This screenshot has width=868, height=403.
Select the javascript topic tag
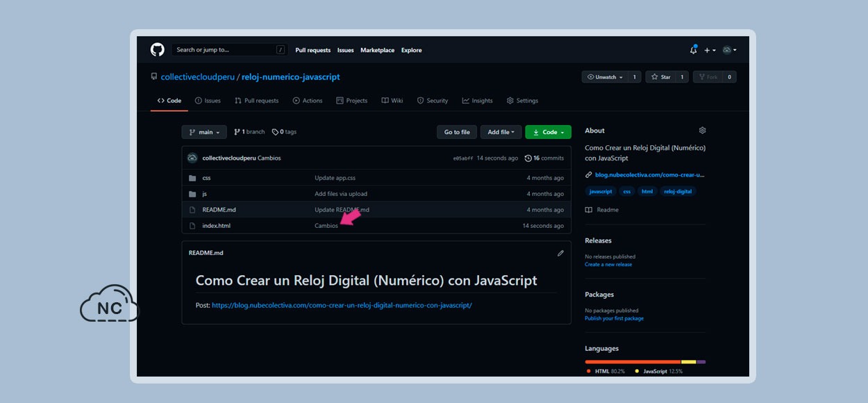601,191
